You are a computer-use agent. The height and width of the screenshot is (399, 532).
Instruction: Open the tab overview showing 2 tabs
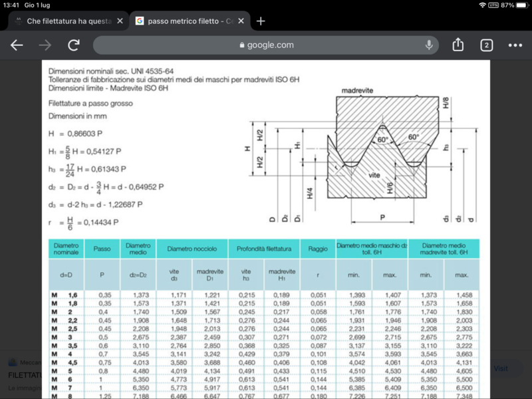485,47
